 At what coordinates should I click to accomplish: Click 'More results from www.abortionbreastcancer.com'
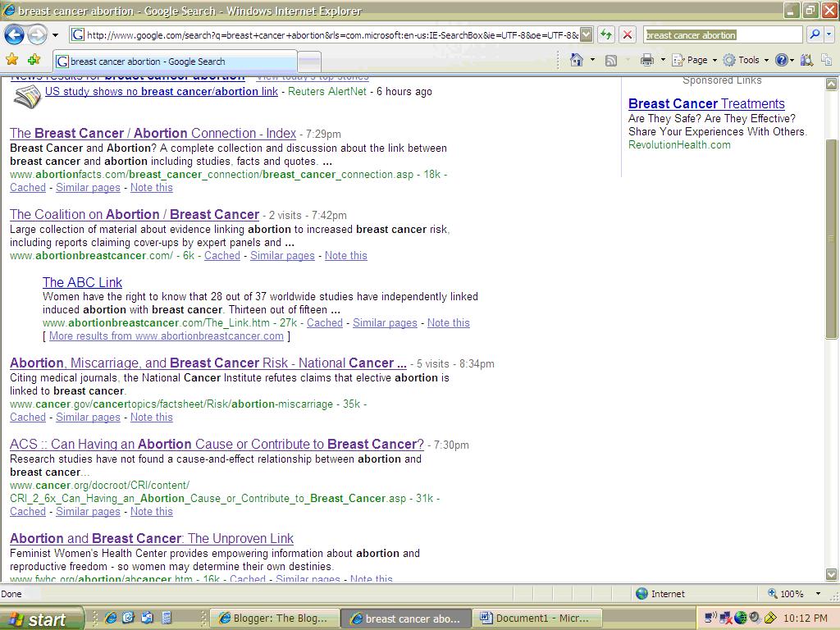coord(166,336)
